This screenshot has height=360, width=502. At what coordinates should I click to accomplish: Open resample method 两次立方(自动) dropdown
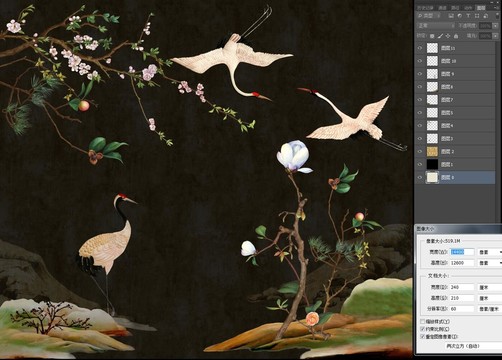click(473, 346)
